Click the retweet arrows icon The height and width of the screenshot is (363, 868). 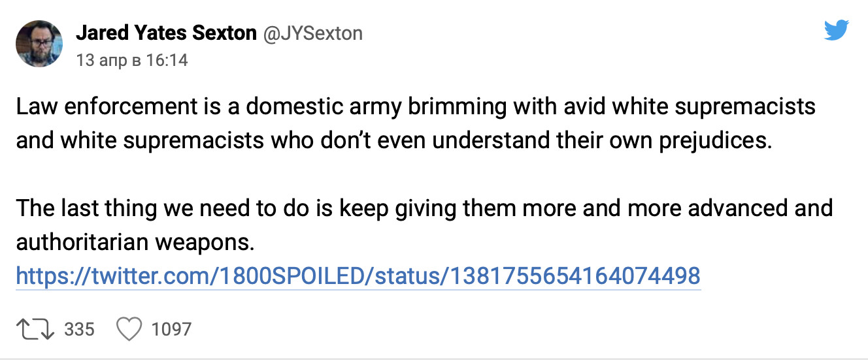point(36,329)
